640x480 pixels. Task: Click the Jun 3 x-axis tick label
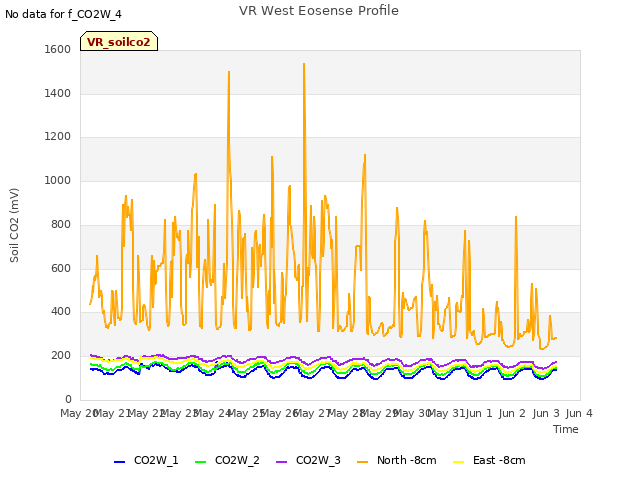tap(546, 413)
